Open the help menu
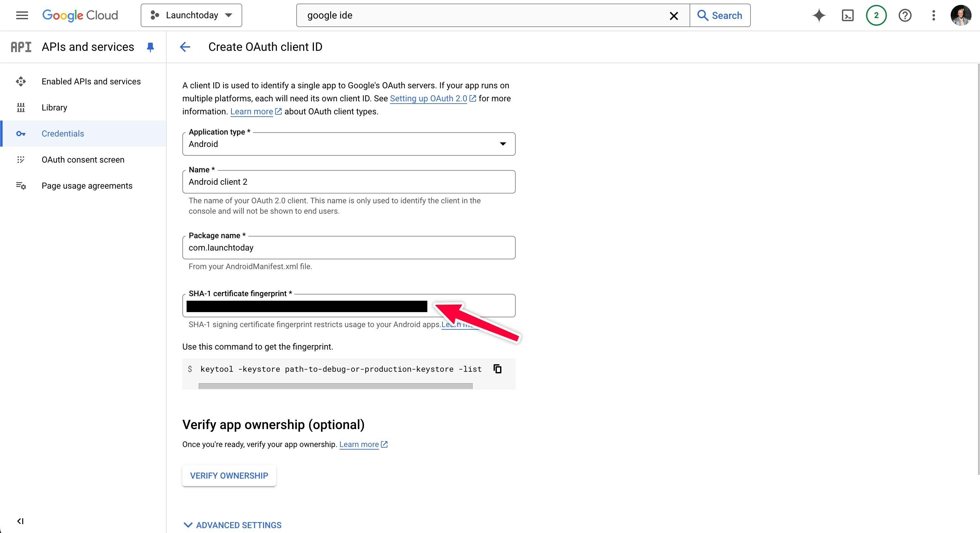980x533 pixels. click(x=905, y=15)
